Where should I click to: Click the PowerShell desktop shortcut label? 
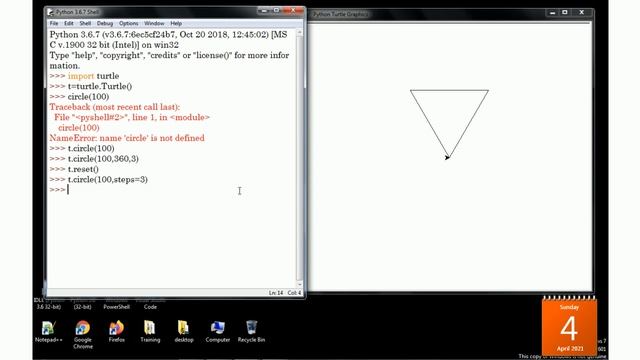click(116, 307)
